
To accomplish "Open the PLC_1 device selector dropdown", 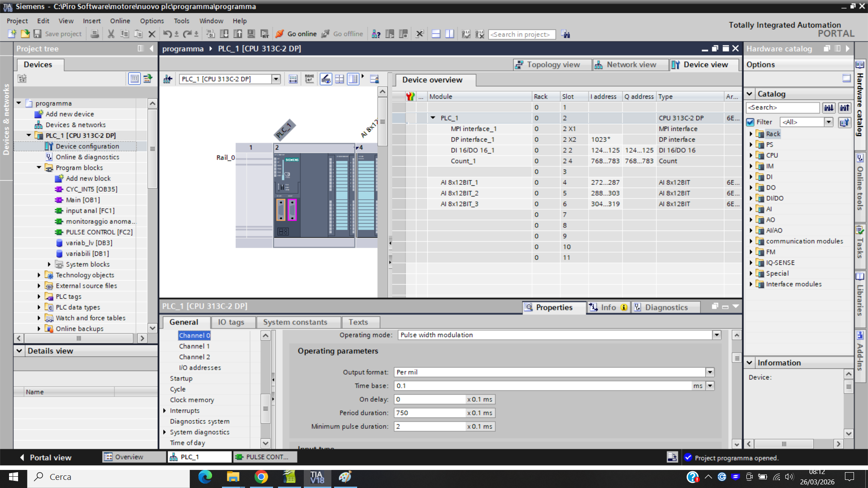I will point(276,79).
